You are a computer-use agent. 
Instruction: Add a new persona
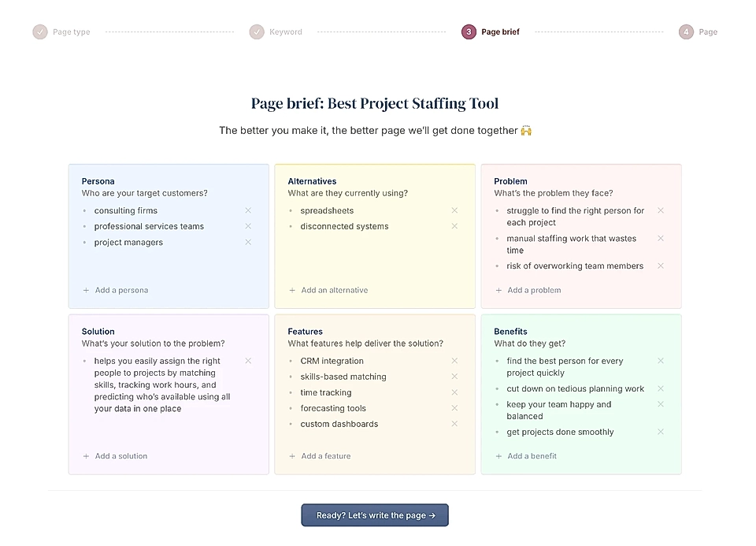114,290
